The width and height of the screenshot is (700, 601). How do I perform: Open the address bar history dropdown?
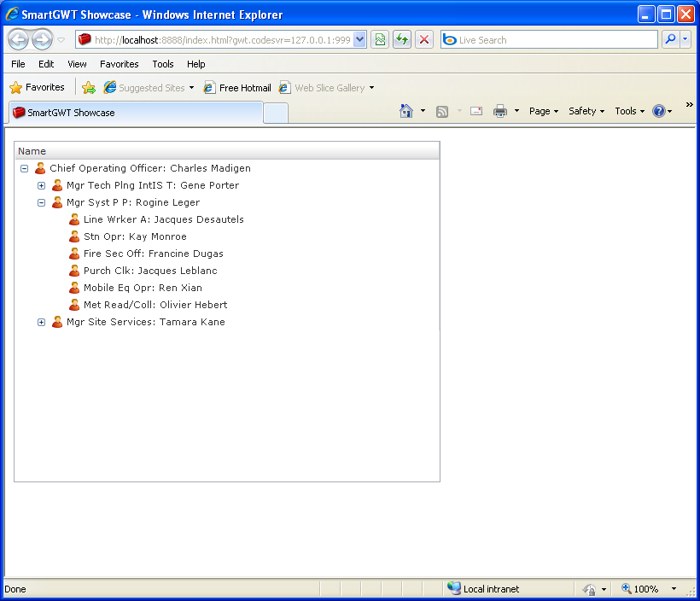(360, 40)
